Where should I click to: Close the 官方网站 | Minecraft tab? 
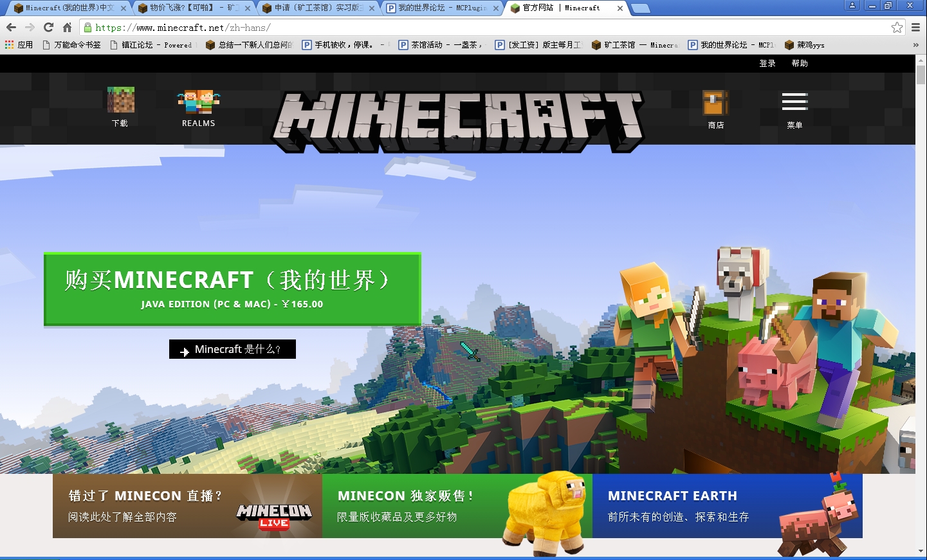click(x=620, y=8)
